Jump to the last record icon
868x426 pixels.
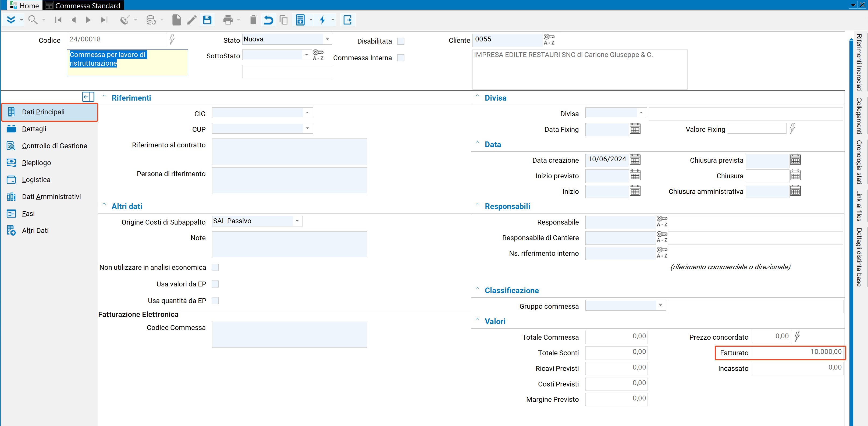[x=104, y=20]
